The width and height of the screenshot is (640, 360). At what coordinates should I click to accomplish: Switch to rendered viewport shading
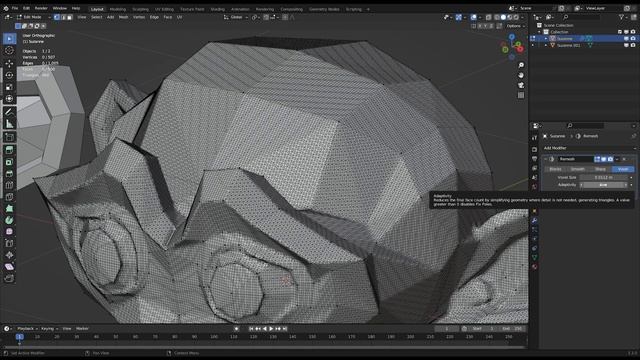click(x=516, y=17)
